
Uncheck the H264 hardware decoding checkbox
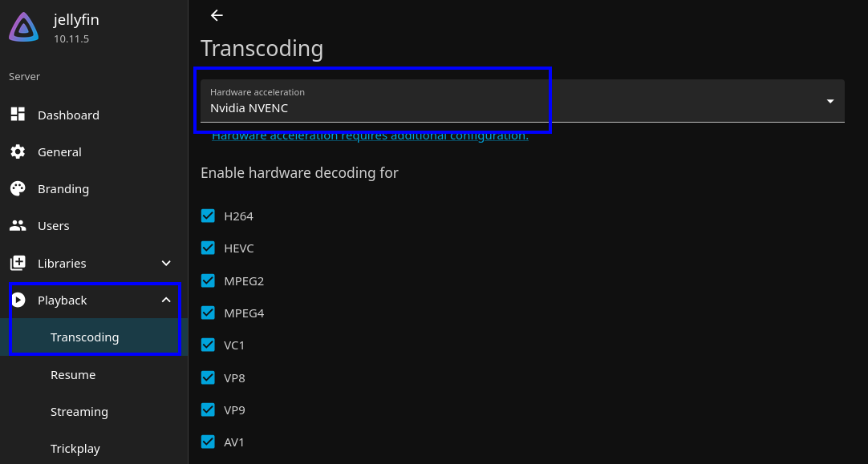(x=208, y=216)
